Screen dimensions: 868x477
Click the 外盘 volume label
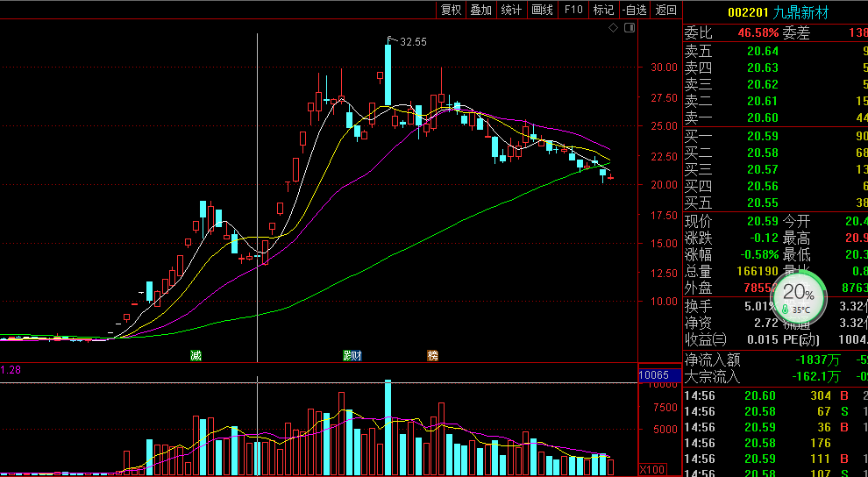(x=699, y=288)
